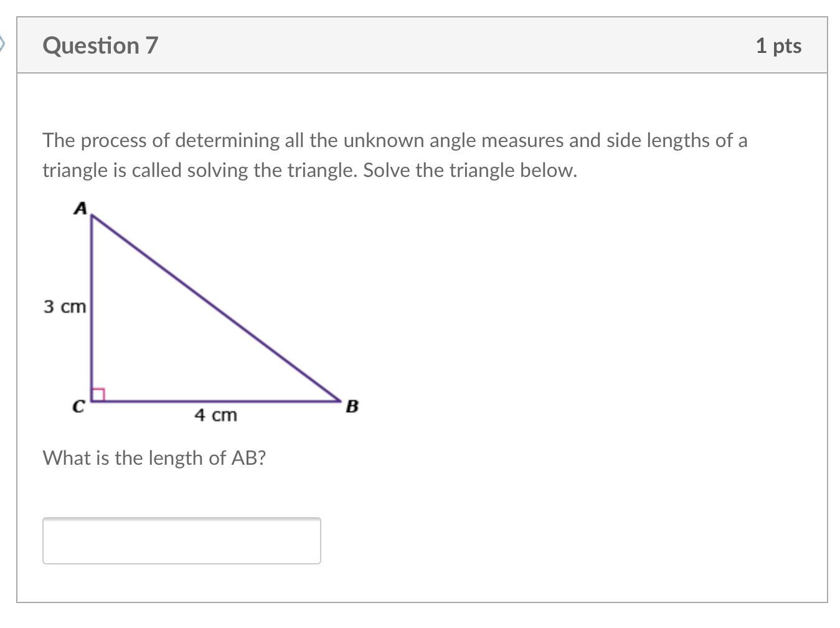This screenshot has height=628, width=840.
Task: Click the Question 7 heading
Action: pos(100,45)
